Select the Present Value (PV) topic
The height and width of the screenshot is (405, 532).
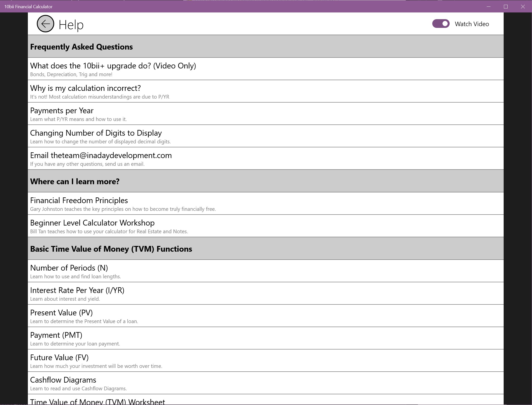[61, 316]
